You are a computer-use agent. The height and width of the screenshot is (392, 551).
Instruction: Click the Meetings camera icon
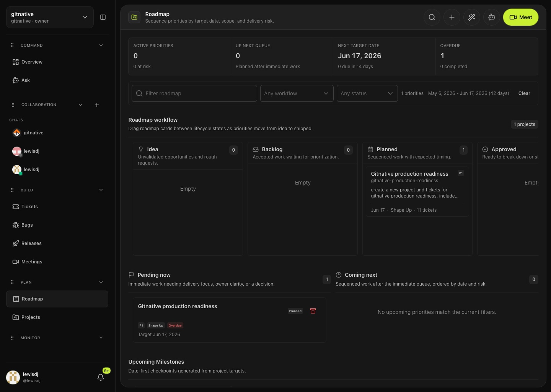[16, 262]
